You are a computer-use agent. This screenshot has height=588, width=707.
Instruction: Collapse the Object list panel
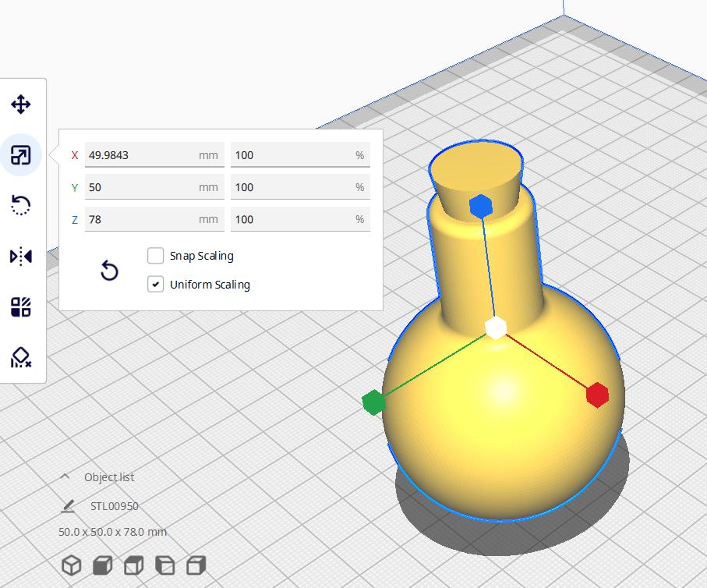65,476
